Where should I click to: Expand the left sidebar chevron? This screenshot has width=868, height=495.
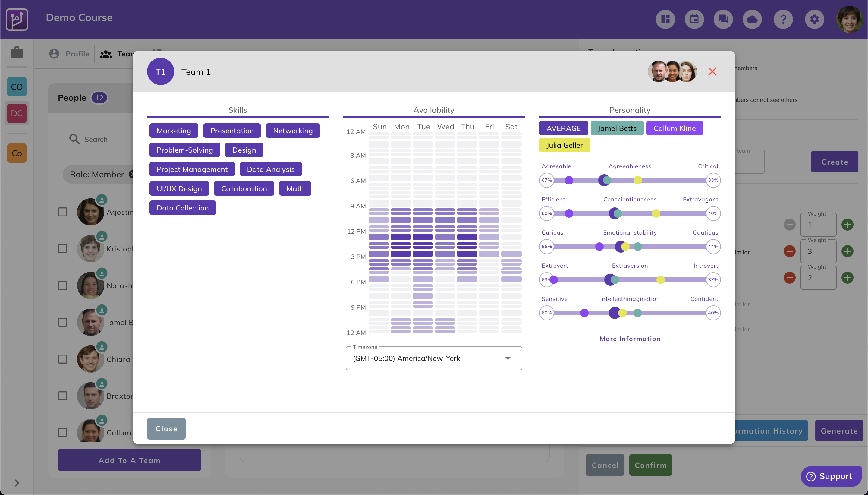click(x=17, y=483)
